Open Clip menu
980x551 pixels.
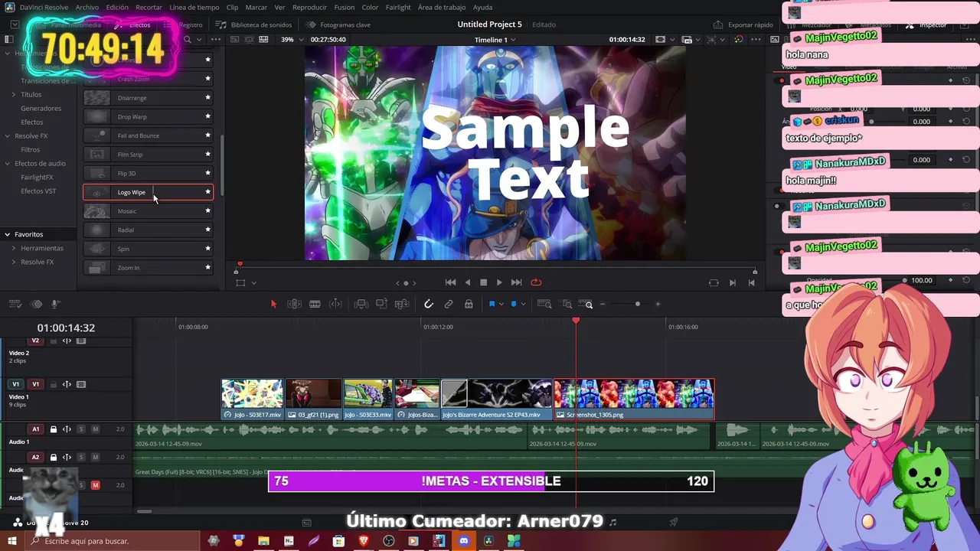point(232,7)
